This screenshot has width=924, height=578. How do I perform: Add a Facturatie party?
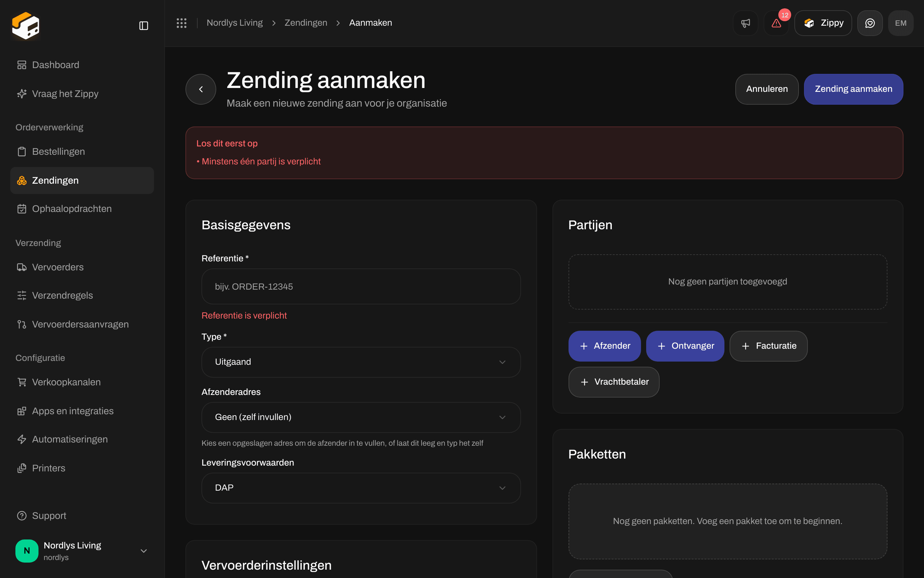point(768,346)
